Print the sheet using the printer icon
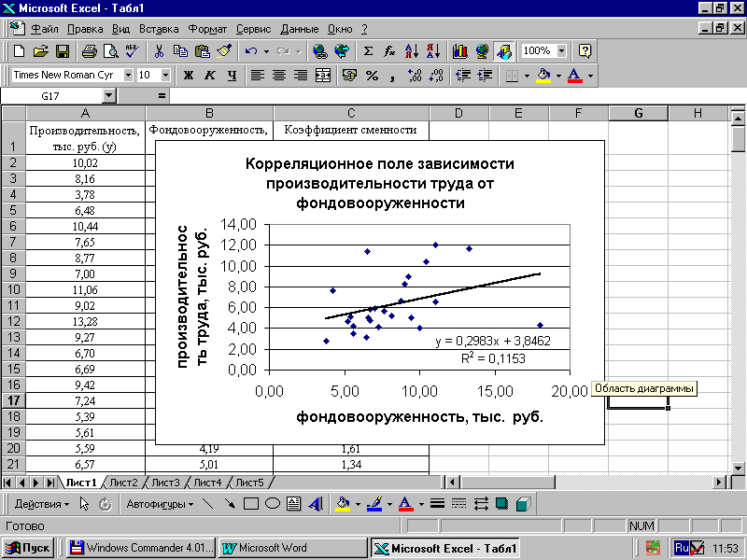Image resolution: width=747 pixels, height=560 pixels. pos(89,51)
